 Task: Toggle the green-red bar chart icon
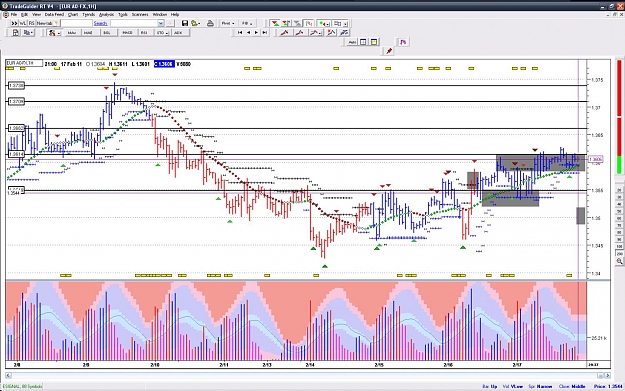click(309, 24)
